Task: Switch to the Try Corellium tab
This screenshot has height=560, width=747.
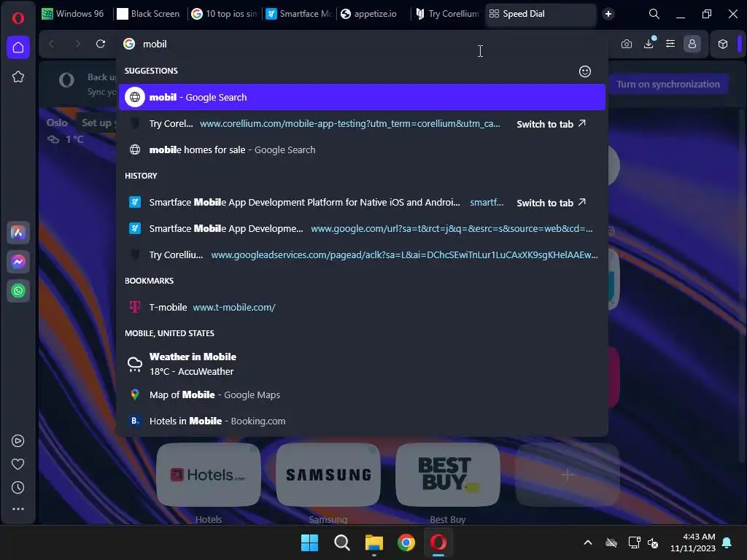Action: pyautogui.click(x=448, y=14)
